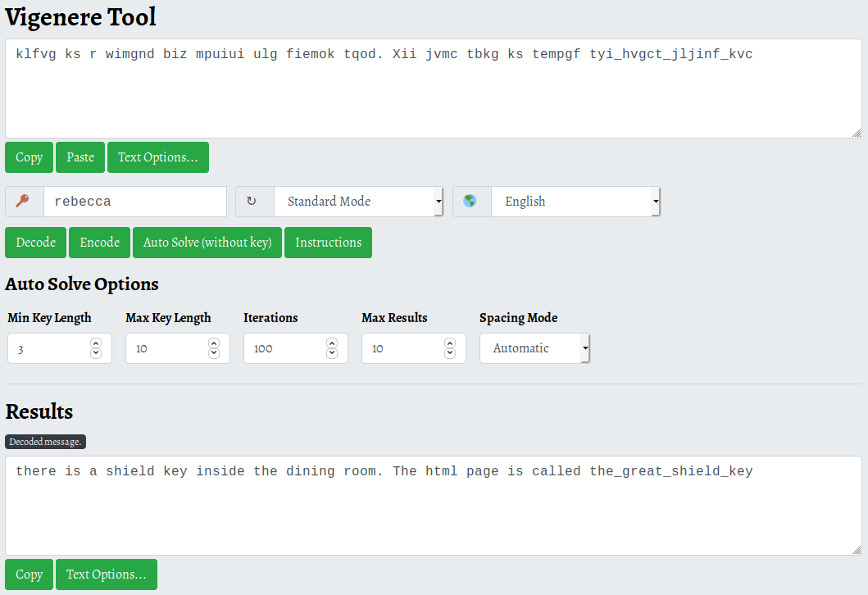
Task: Click the resize handle of ciphertext box
Action: point(857,133)
